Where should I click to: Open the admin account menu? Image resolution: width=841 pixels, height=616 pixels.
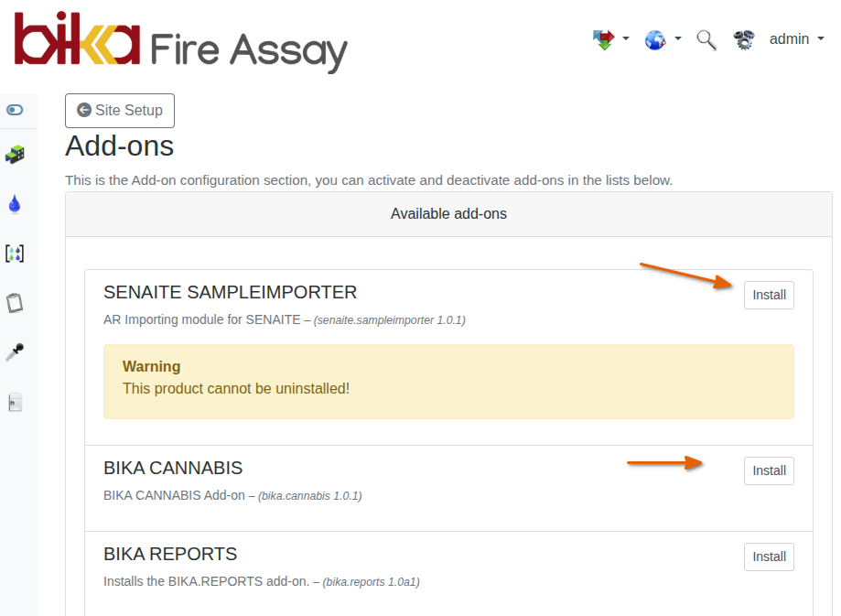(795, 39)
